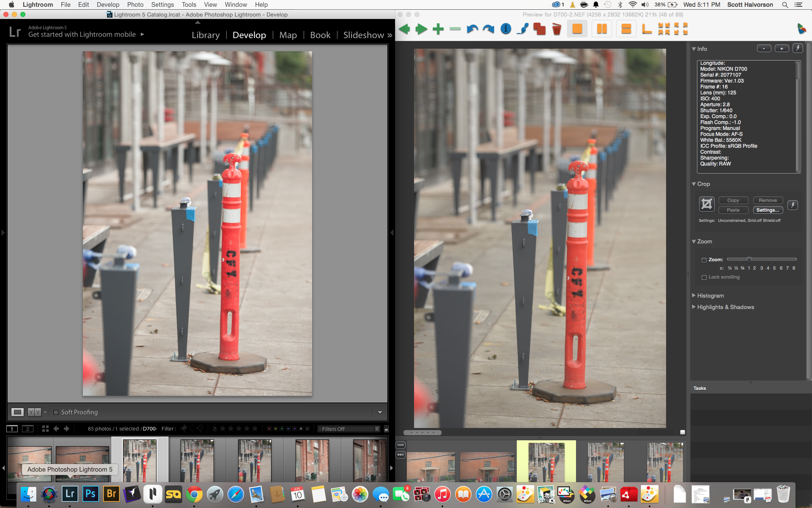Click the orange L-shaped layout icon

click(x=647, y=29)
